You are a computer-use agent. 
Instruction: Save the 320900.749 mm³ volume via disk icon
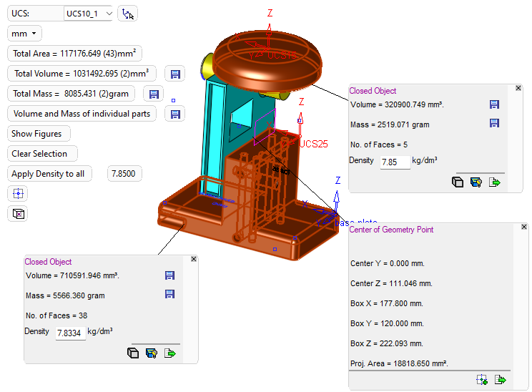click(494, 104)
